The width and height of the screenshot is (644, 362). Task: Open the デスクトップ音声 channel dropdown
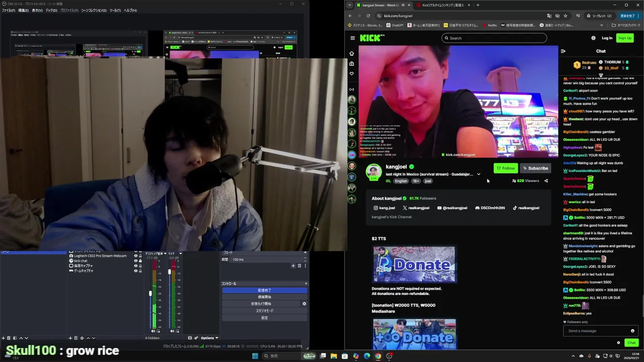coord(165,253)
